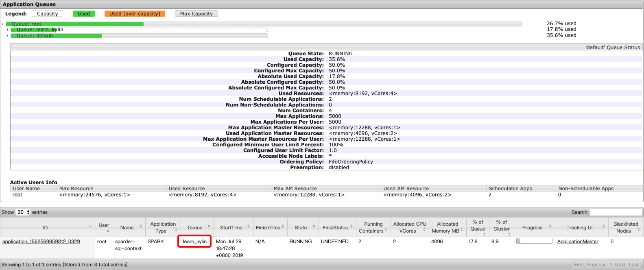The height and width of the screenshot is (270, 644).
Task: Sort by Progress column arrows
Action: (550, 226)
